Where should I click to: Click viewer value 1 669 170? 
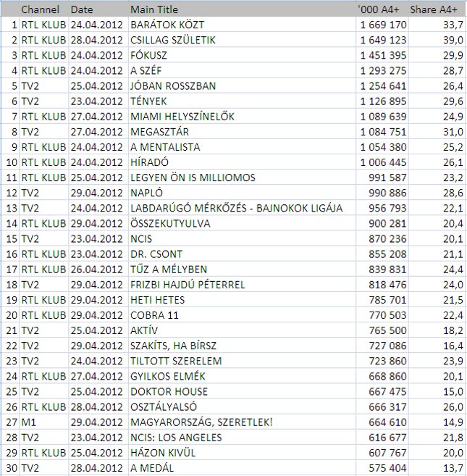coord(383,25)
